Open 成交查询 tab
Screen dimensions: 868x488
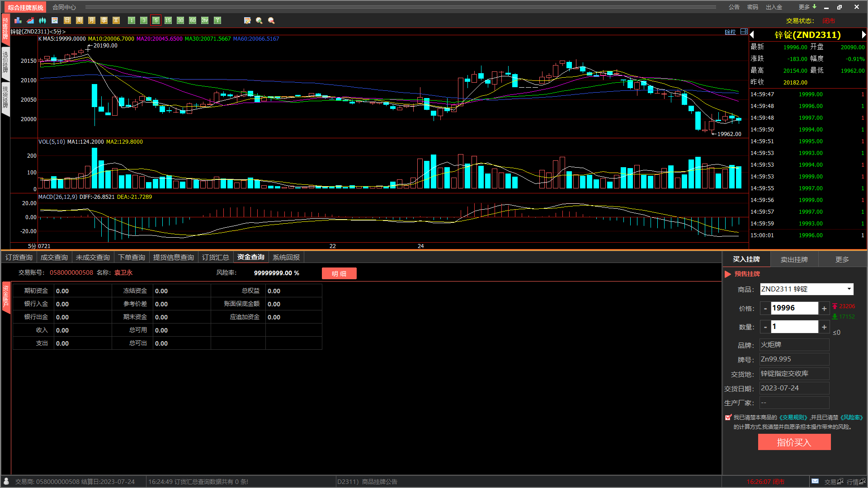tap(54, 258)
